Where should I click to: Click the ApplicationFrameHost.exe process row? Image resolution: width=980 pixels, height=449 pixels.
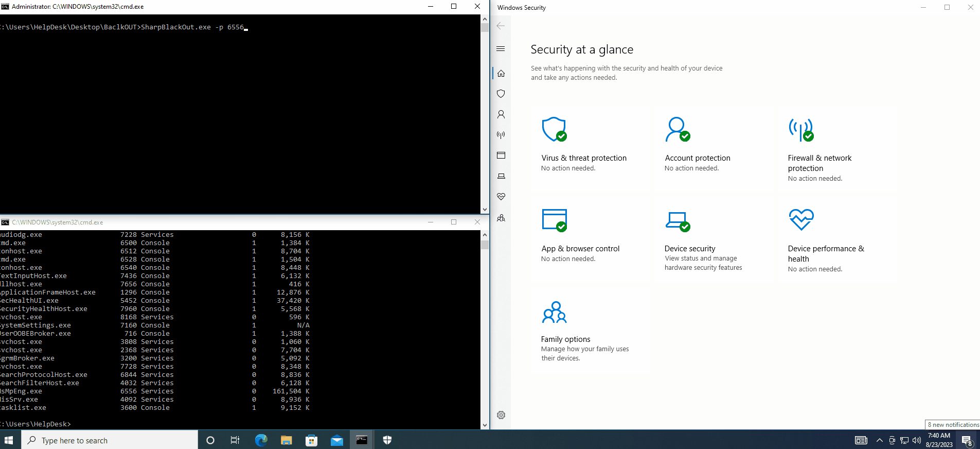tap(155, 292)
